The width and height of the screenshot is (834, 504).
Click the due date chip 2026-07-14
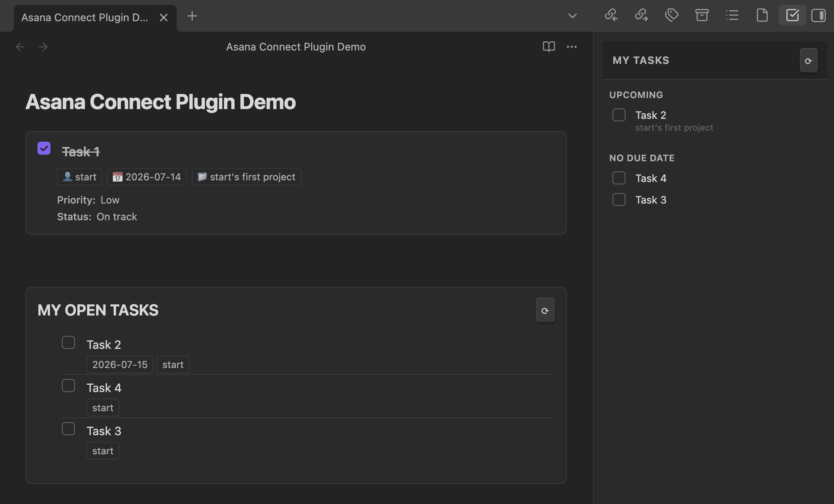147,177
